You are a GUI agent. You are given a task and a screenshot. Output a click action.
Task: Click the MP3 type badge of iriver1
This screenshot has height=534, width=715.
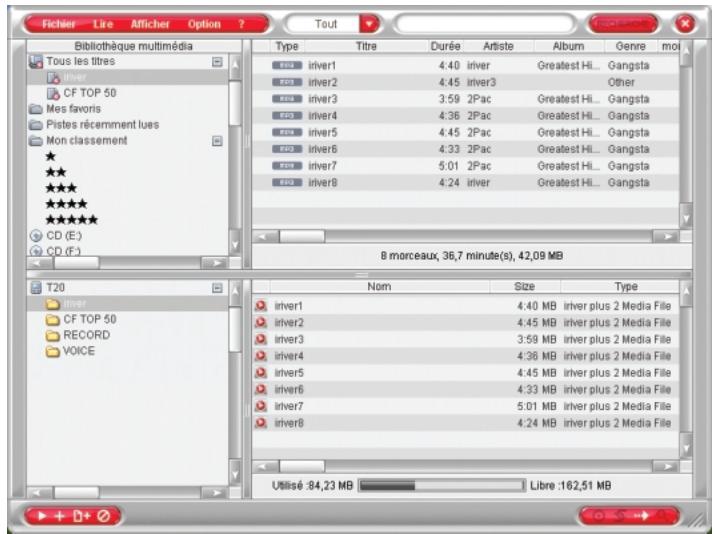click(x=287, y=65)
